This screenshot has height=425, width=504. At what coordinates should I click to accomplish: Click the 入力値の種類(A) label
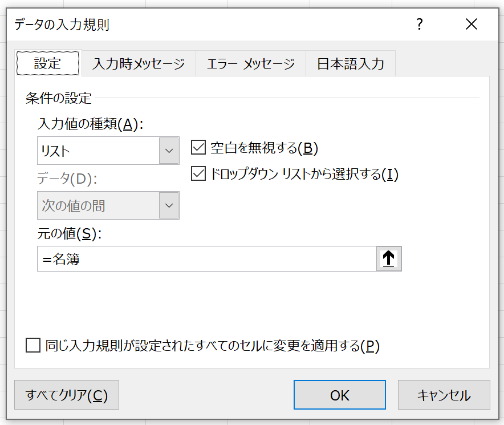coord(90,124)
